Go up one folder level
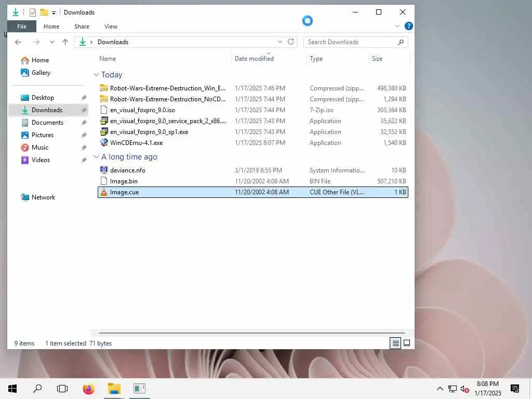This screenshot has height=399, width=532. coord(65,42)
